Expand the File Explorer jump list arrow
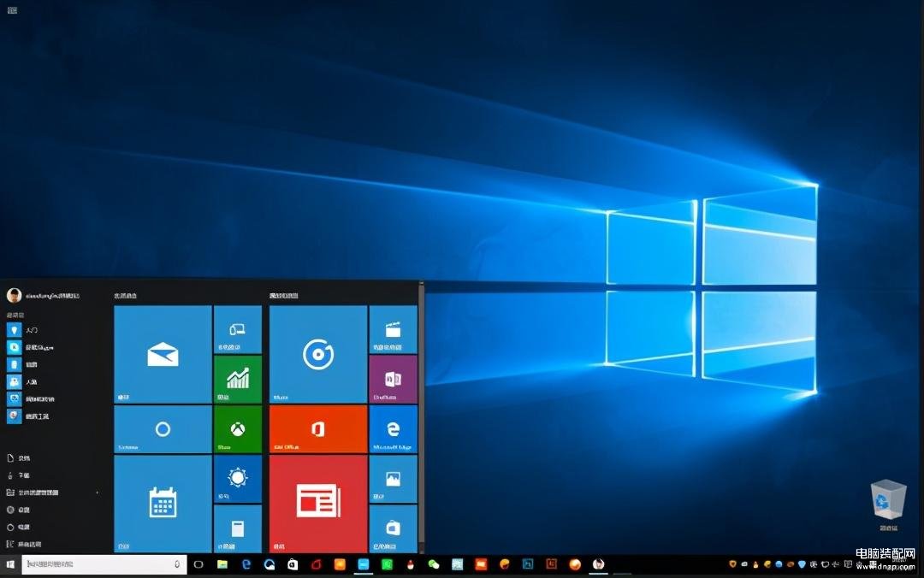 pos(98,492)
